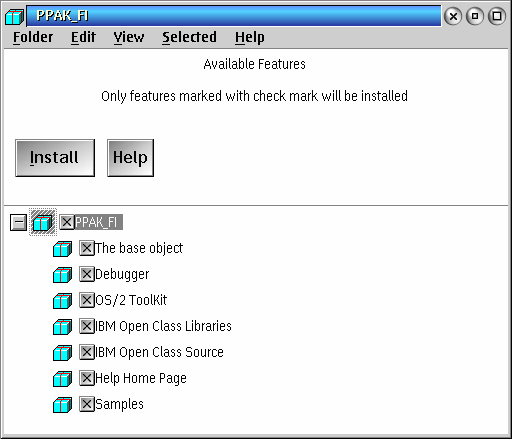The image size is (512, 439).
Task: Uncheck The base object checkbox
Action: tap(87, 248)
